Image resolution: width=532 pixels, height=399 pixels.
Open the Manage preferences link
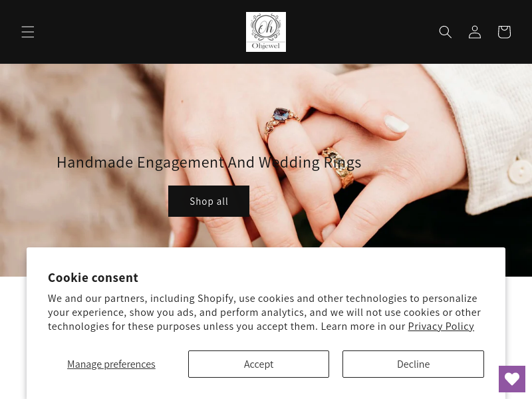[111, 364]
